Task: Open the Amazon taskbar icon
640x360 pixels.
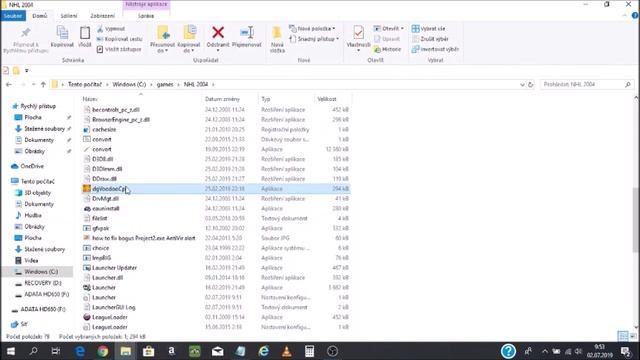Action: 171,351
